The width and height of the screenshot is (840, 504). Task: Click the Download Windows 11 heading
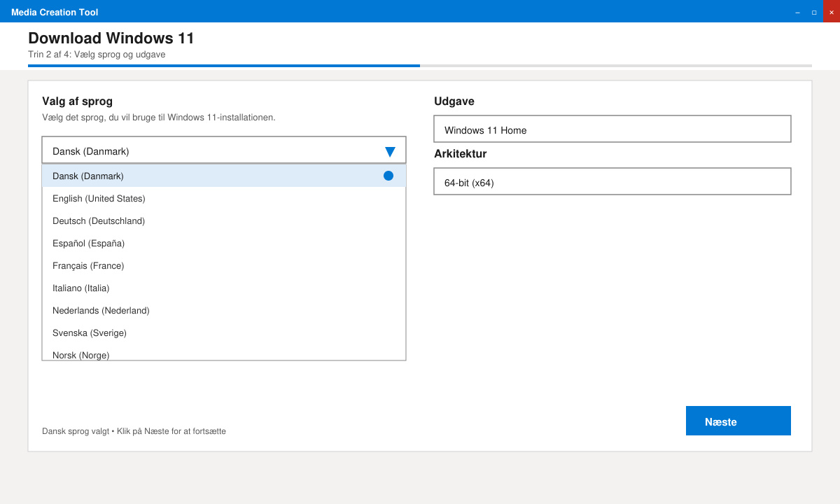[x=111, y=38]
